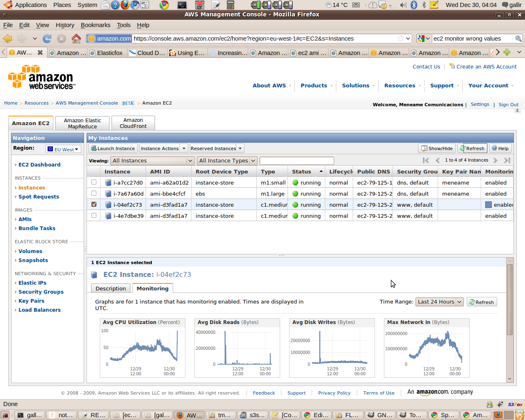Open the list-all-tabs dropdown arrow
The image size is (525, 420).
click(519, 52)
